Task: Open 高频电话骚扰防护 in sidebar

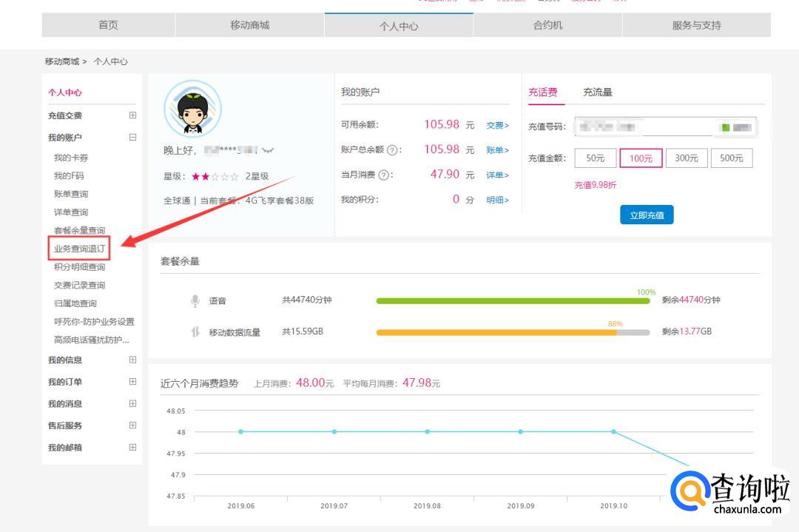Action: pos(92,340)
